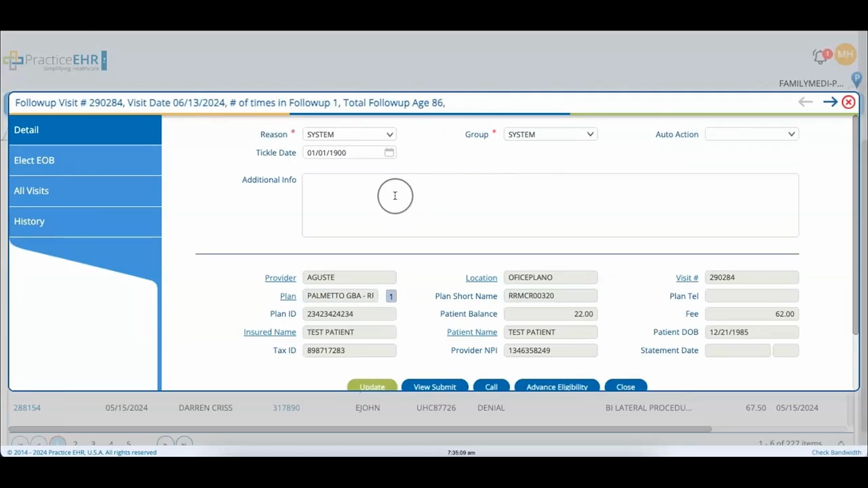Click the Plan ID field 23423424234
Screen dimensions: 868x488
tap(349, 314)
